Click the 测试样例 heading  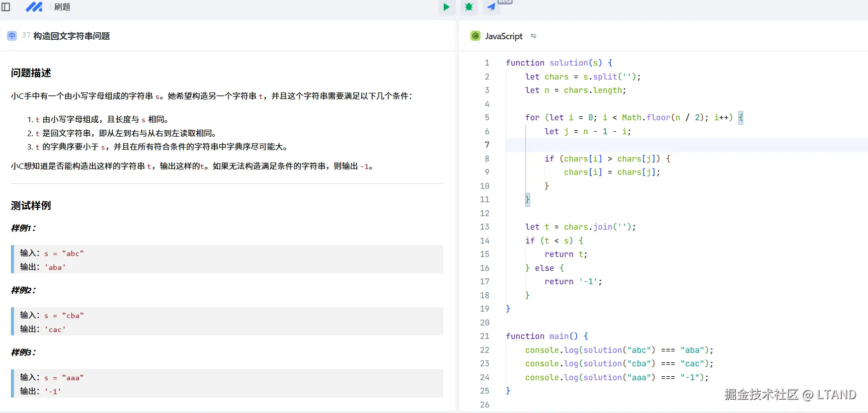31,206
